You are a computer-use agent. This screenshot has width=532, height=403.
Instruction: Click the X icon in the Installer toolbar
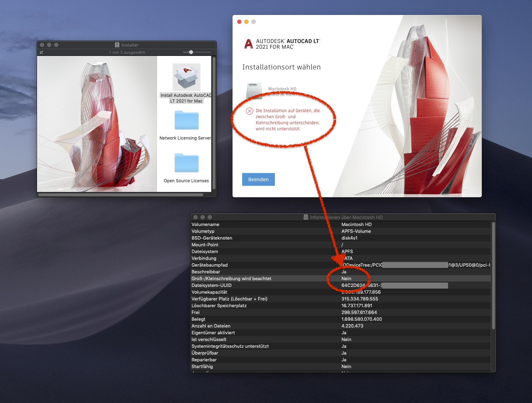42,52
